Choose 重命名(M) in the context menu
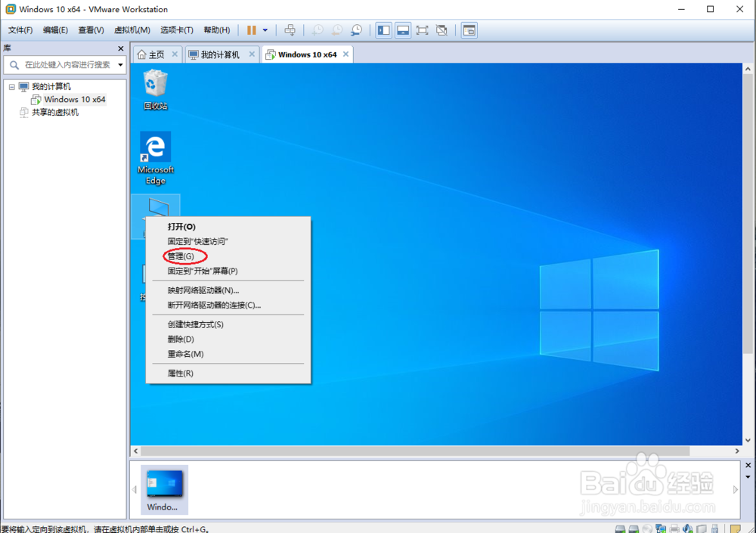This screenshot has height=533, width=756. tap(186, 354)
